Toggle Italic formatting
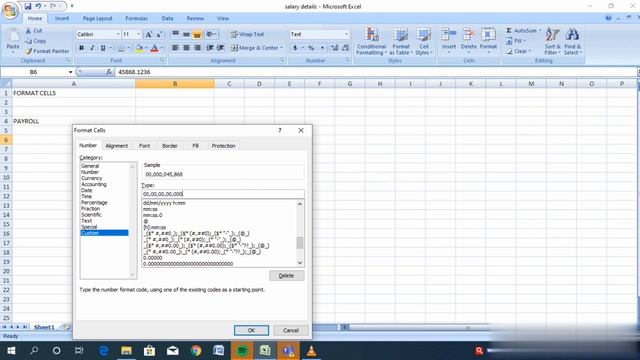This screenshot has width=640, height=360. pos(92,48)
